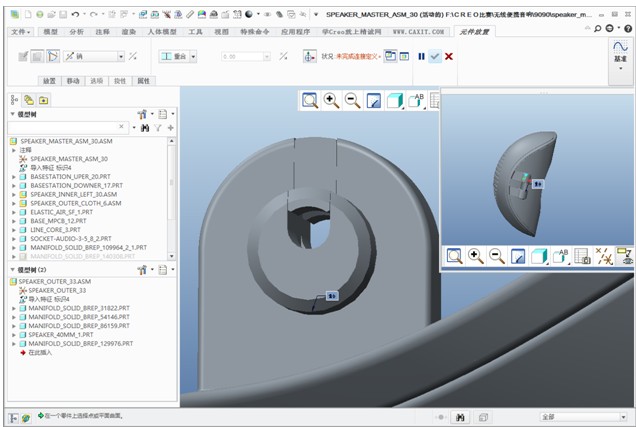This screenshot has height=427, width=636.
Task: Repaint the main viewport
Action: pyautogui.click(x=373, y=100)
